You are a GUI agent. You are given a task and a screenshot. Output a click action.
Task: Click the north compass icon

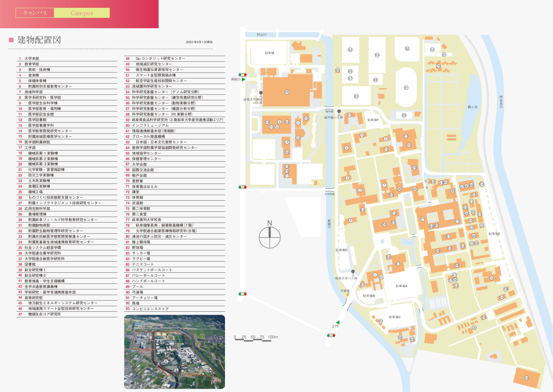270,237
